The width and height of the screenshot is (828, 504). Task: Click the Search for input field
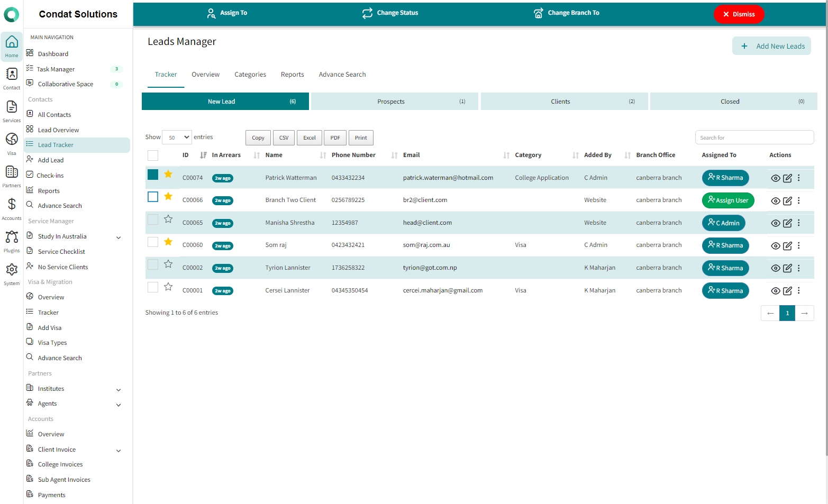coord(754,138)
